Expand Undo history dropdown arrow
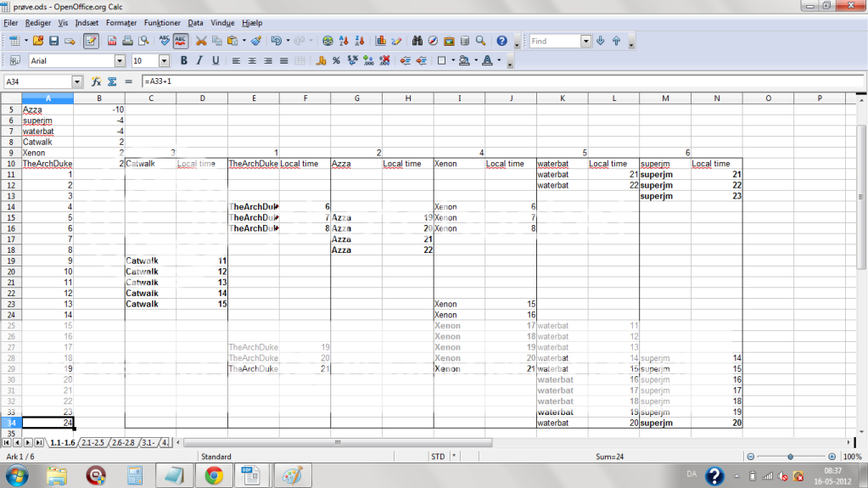868x488 pixels. (288, 41)
